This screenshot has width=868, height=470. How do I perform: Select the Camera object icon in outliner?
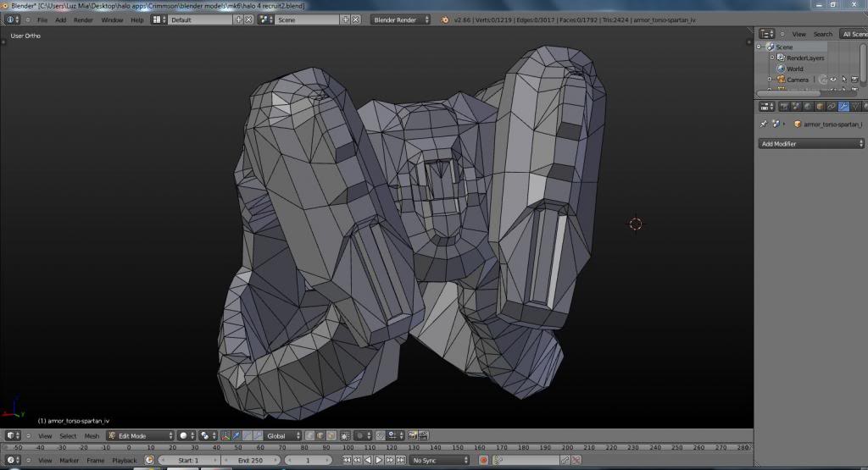pyautogui.click(x=781, y=80)
